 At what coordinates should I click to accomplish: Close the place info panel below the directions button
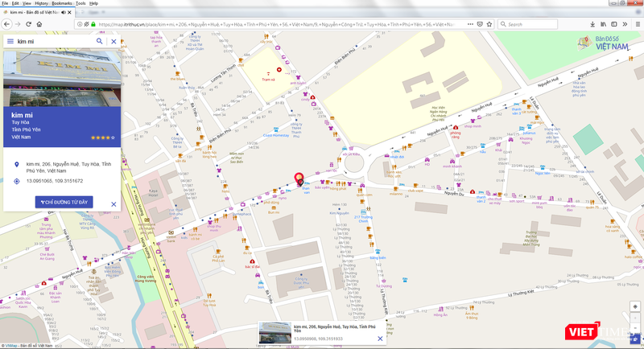pyautogui.click(x=114, y=204)
